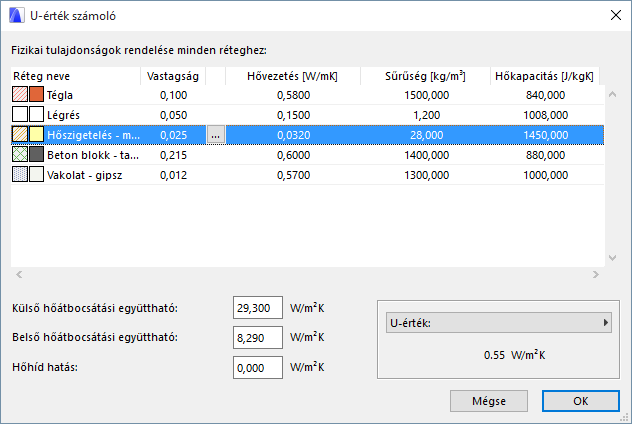This screenshot has width=632, height=424.
Task: Click the horizontal scroll right arrow
Action: click(596, 275)
